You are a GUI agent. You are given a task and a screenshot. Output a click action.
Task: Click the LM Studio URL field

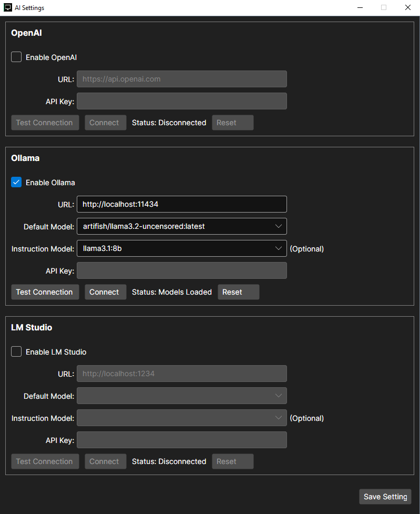coord(181,374)
